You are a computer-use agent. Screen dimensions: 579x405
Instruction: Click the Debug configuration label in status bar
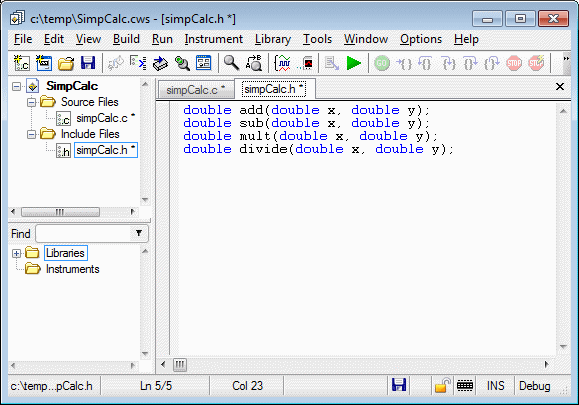click(x=534, y=386)
